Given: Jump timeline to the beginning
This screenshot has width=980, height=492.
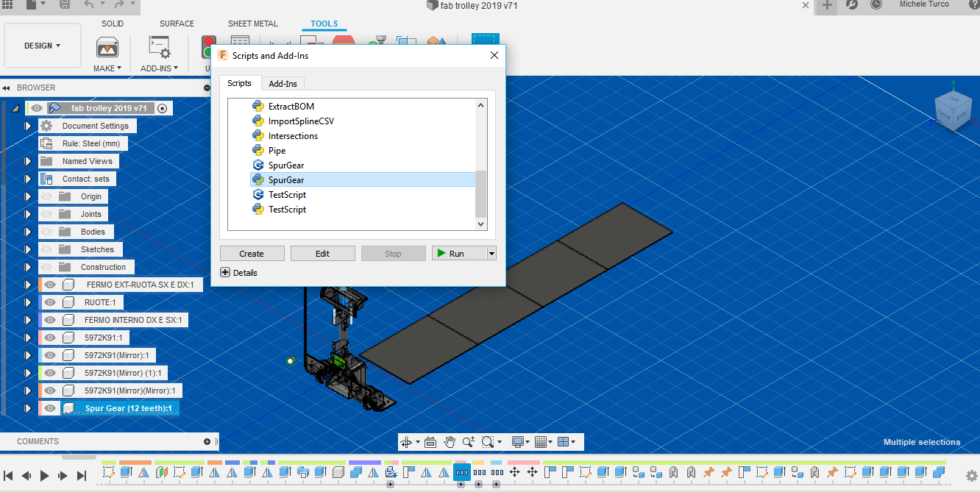Looking at the screenshot, I should 9,476.
